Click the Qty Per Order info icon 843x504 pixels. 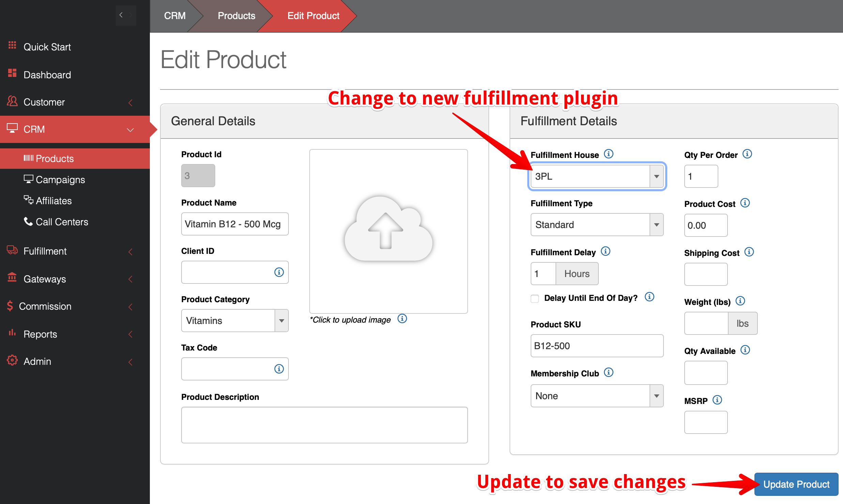pos(747,154)
